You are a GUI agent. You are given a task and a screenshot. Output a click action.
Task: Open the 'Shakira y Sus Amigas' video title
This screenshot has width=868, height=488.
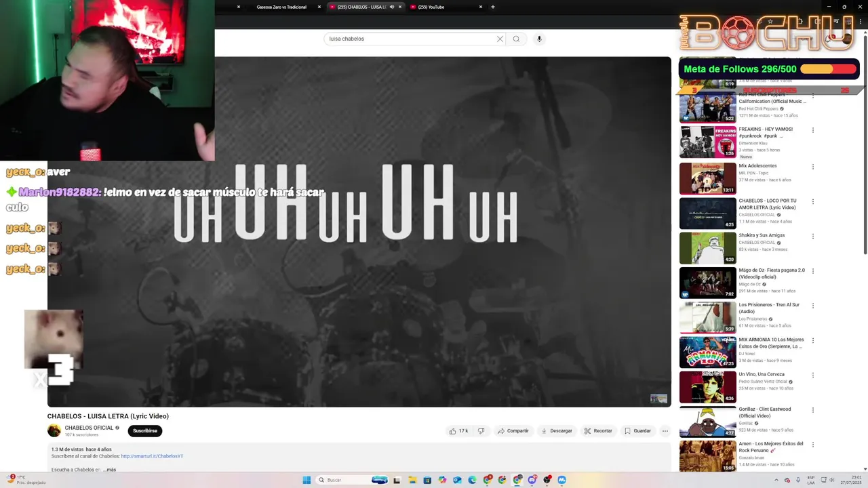coord(762,235)
